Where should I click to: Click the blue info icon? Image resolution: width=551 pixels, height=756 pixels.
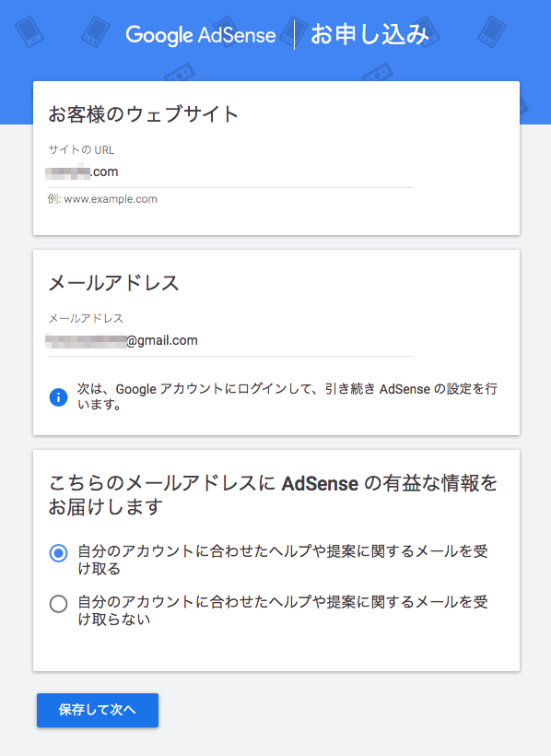pyautogui.click(x=58, y=397)
